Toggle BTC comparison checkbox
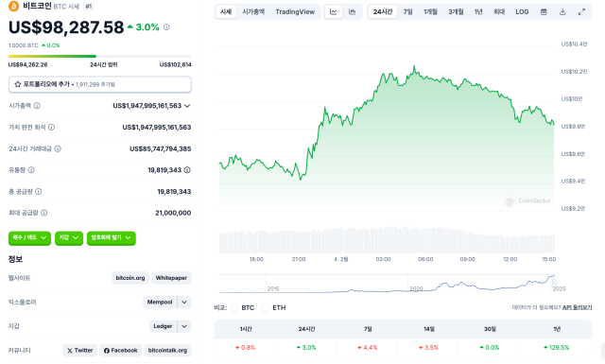605x364 pixels. click(x=234, y=307)
